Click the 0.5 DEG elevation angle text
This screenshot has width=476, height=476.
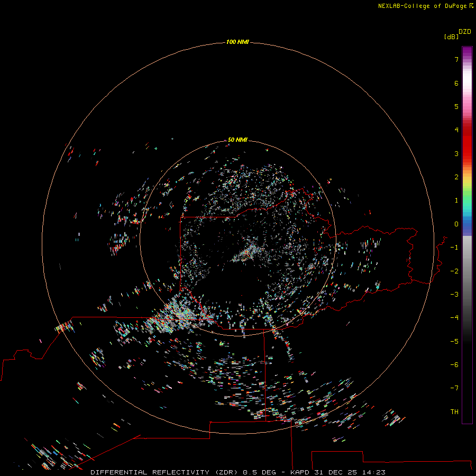259,472
